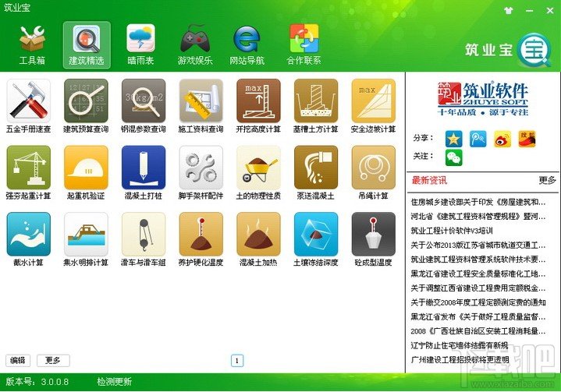The width and height of the screenshot is (561, 392).
Task: Open 开挖高度计算 calculator
Action: [258, 107]
